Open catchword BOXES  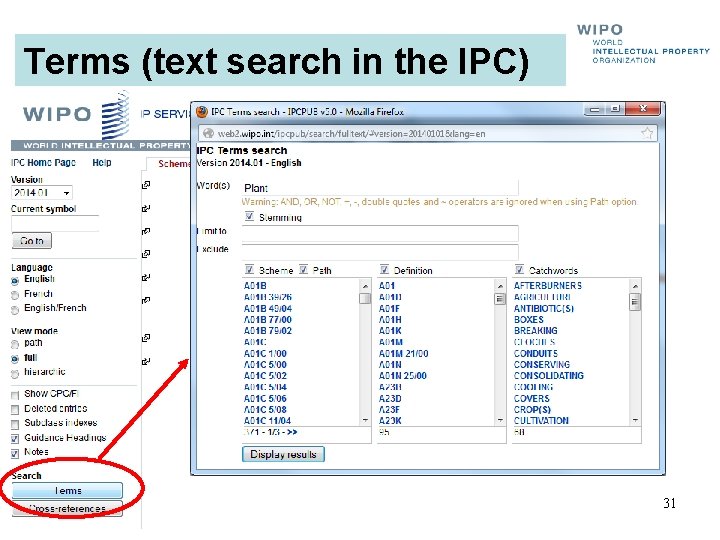click(x=529, y=319)
